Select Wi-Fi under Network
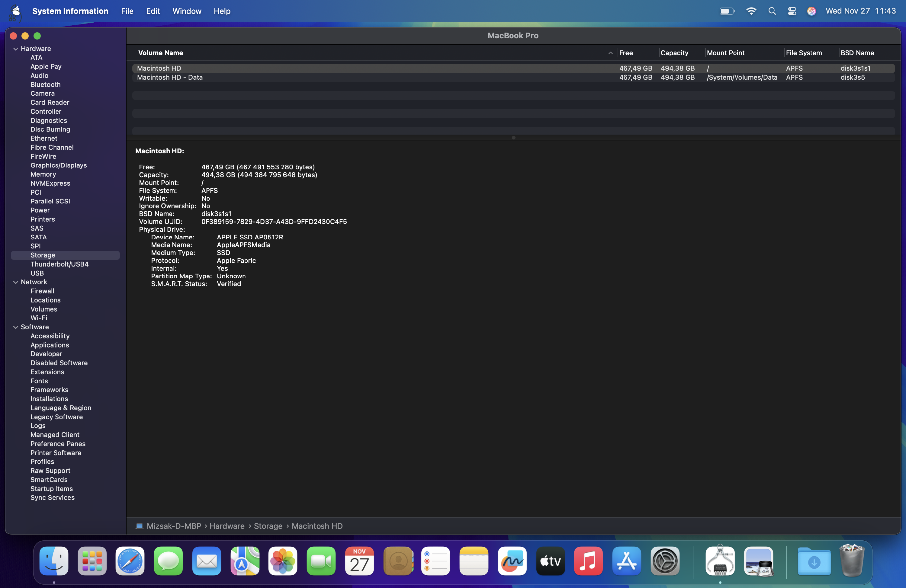The width and height of the screenshot is (906, 588). pos(38,318)
